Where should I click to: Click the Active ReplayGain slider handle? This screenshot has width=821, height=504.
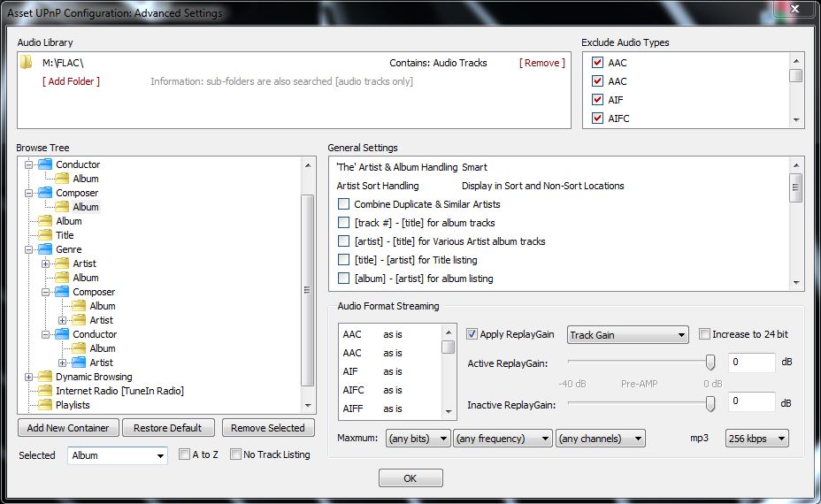[710, 362]
